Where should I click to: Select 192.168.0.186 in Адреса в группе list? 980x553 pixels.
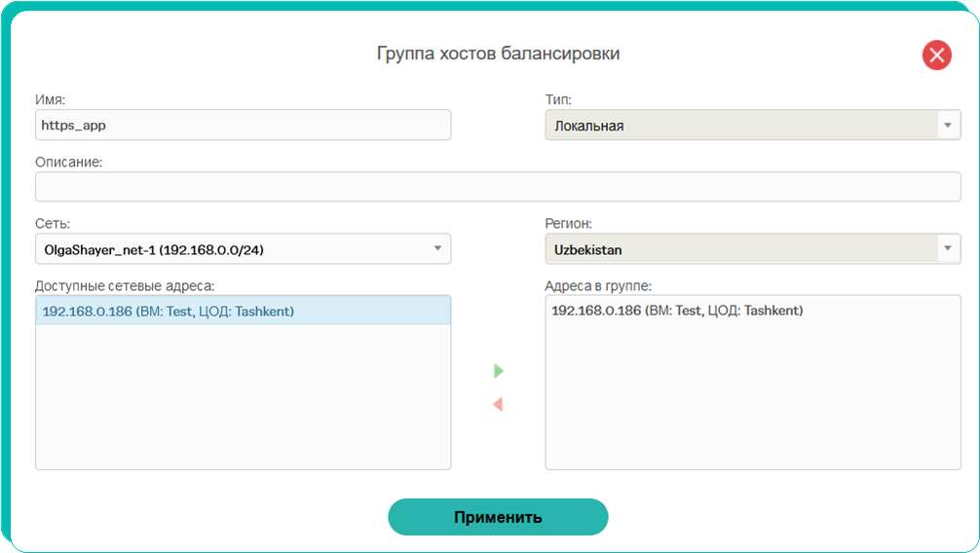[x=677, y=311]
